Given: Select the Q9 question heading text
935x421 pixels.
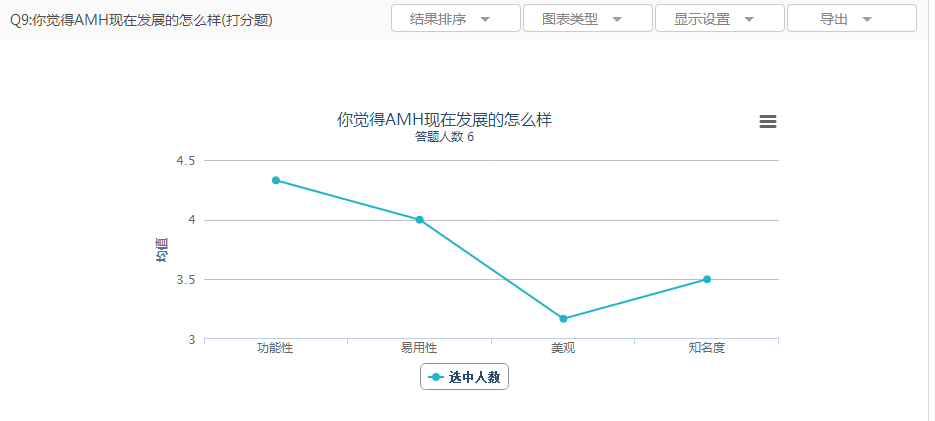Looking at the screenshot, I should [141, 20].
